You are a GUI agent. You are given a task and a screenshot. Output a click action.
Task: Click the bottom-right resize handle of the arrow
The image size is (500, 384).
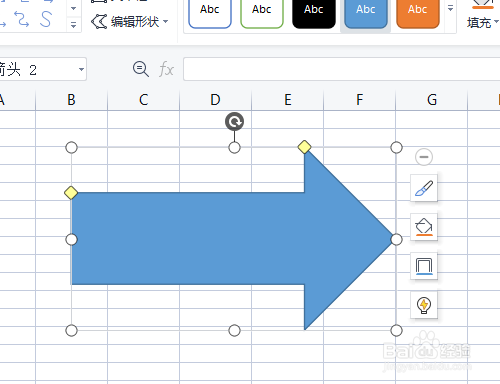[396, 330]
